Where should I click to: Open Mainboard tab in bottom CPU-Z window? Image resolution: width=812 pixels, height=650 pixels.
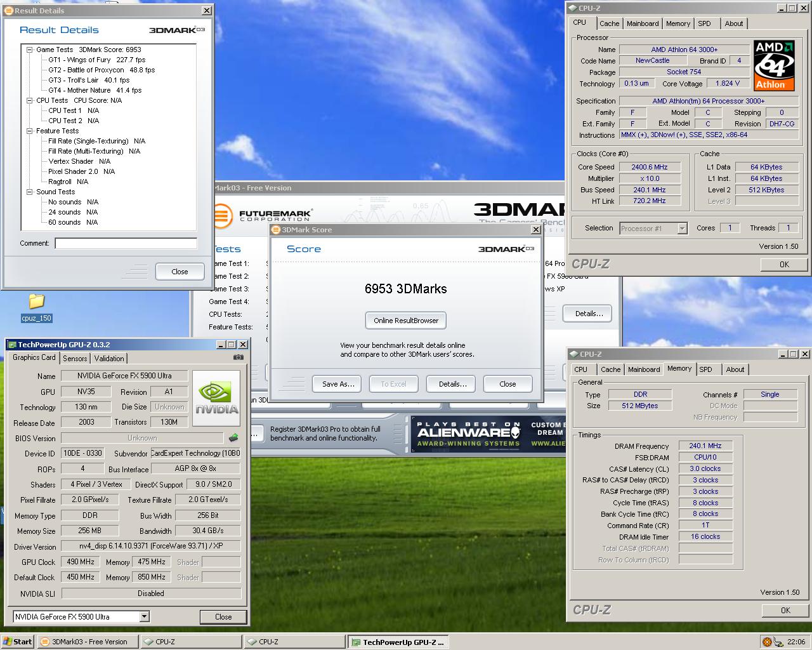644,369
